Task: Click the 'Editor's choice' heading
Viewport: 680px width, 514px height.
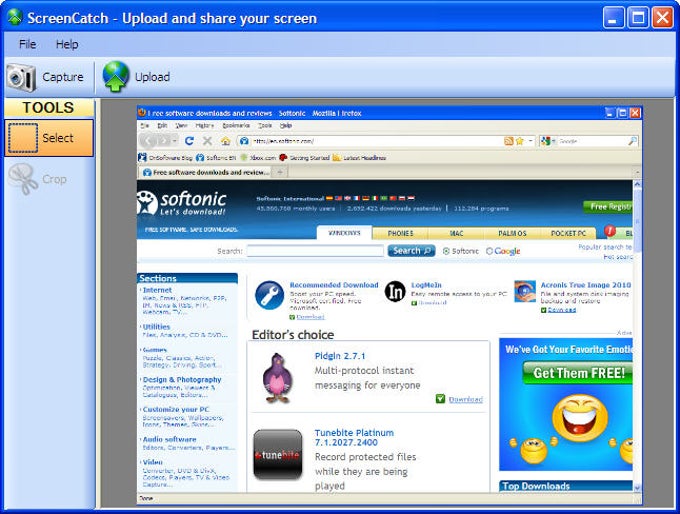Action: point(293,335)
